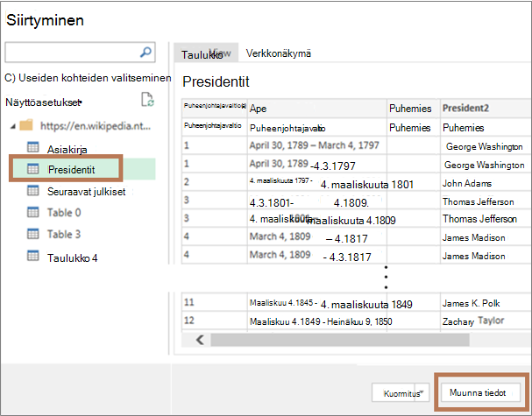Image resolution: width=532 pixels, height=416 pixels.
Task: Click the Muunna tiedot button
Action: click(x=480, y=392)
